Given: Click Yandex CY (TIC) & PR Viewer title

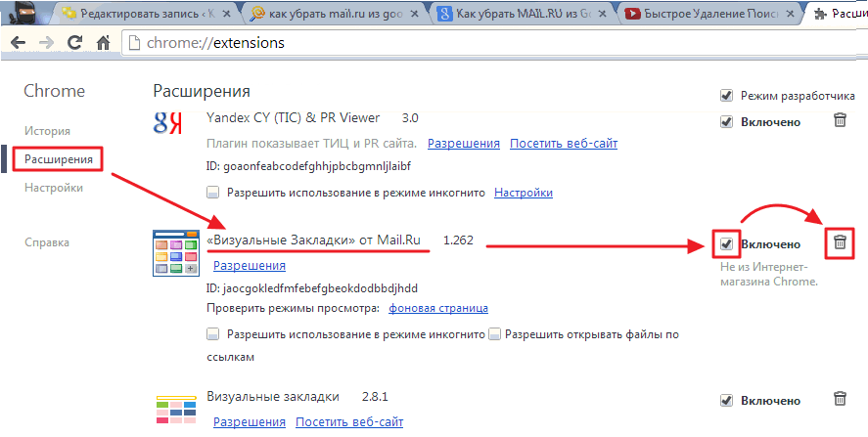Looking at the screenshot, I should 294,118.
